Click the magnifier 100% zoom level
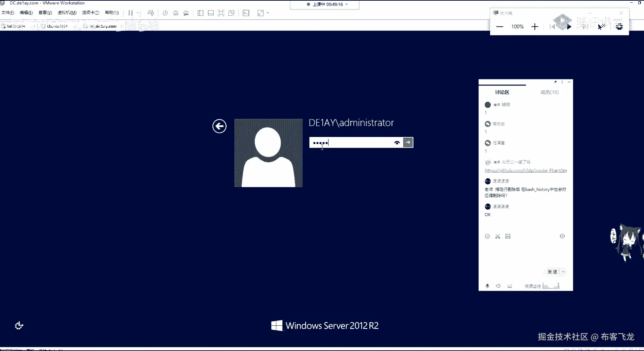644x351 pixels. 517,27
